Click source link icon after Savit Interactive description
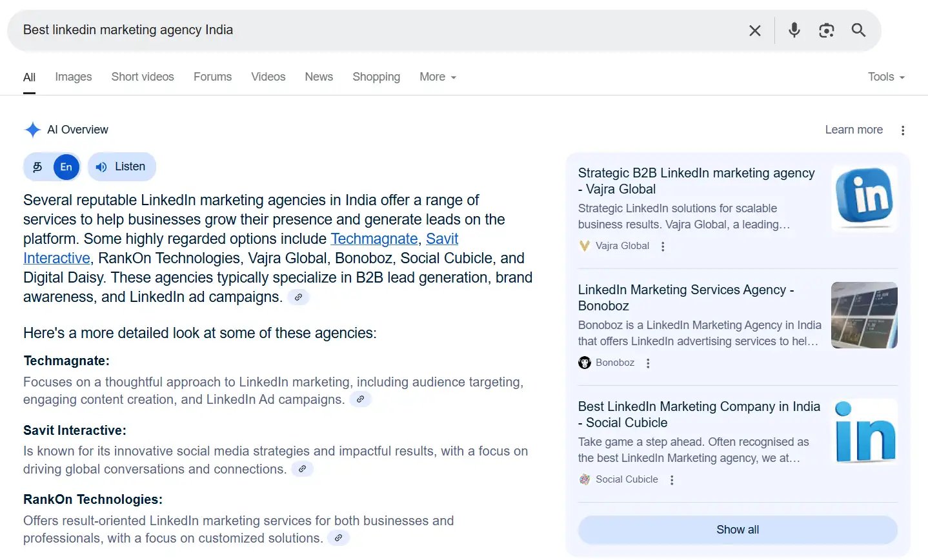928x560 pixels. tap(302, 469)
